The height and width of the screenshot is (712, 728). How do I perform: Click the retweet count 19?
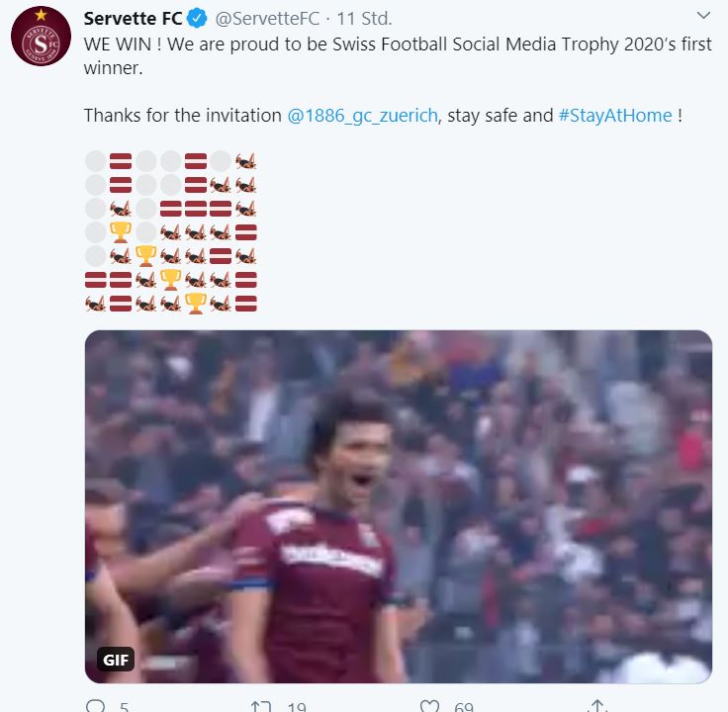click(296, 706)
